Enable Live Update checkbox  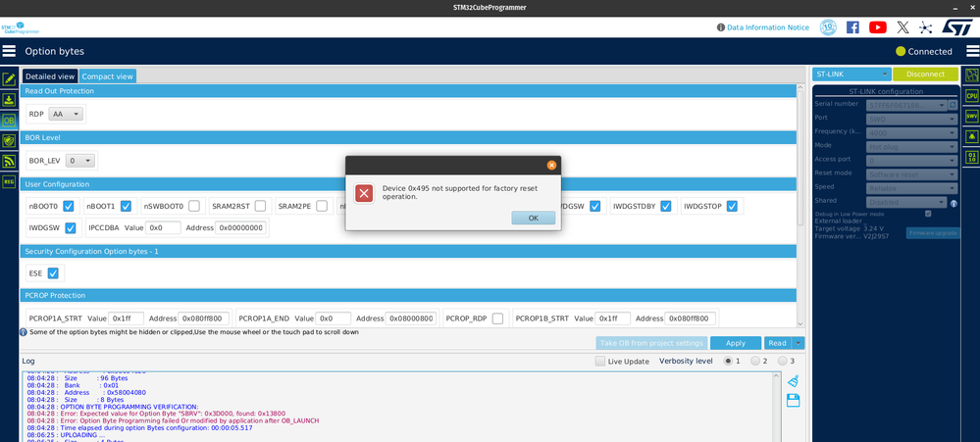(600, 361)
